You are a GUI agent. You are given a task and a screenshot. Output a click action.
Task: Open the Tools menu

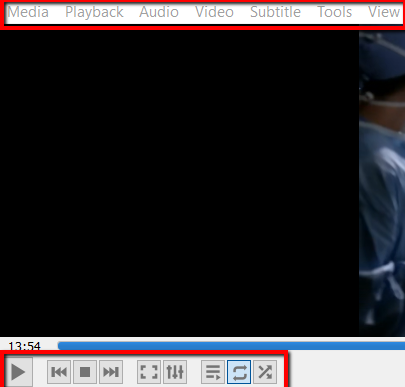334,12
